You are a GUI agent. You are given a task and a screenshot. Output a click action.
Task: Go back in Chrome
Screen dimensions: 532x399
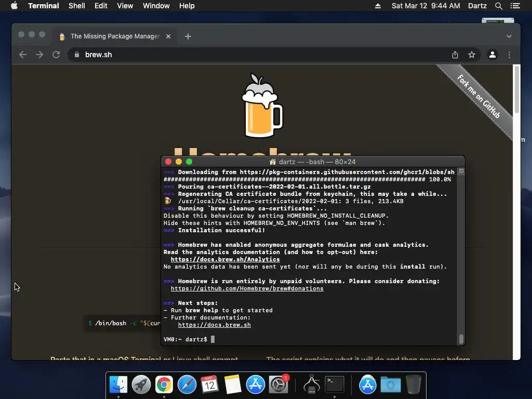tap(23, 55)
